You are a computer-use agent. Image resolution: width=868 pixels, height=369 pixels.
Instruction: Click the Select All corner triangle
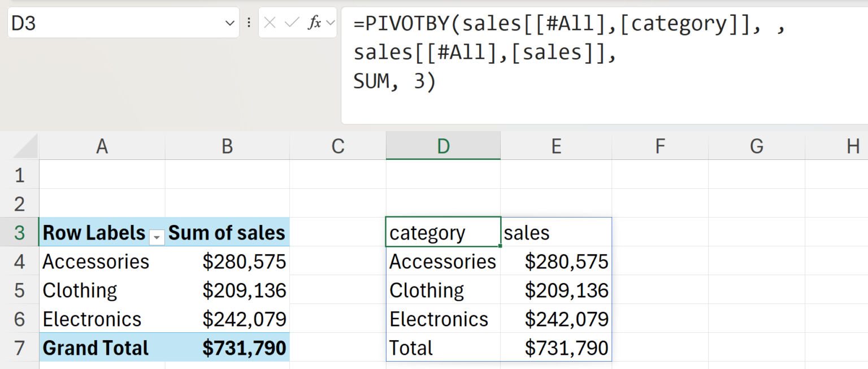point(25,147)
